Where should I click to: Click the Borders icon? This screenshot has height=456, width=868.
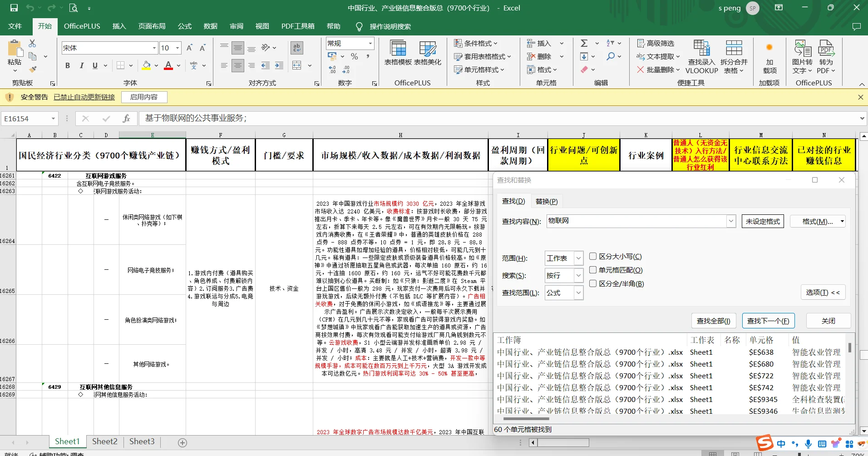pos(120,65)
